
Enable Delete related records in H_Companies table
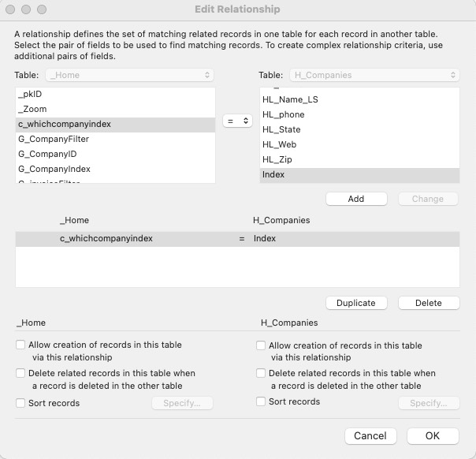click(261, 373)
